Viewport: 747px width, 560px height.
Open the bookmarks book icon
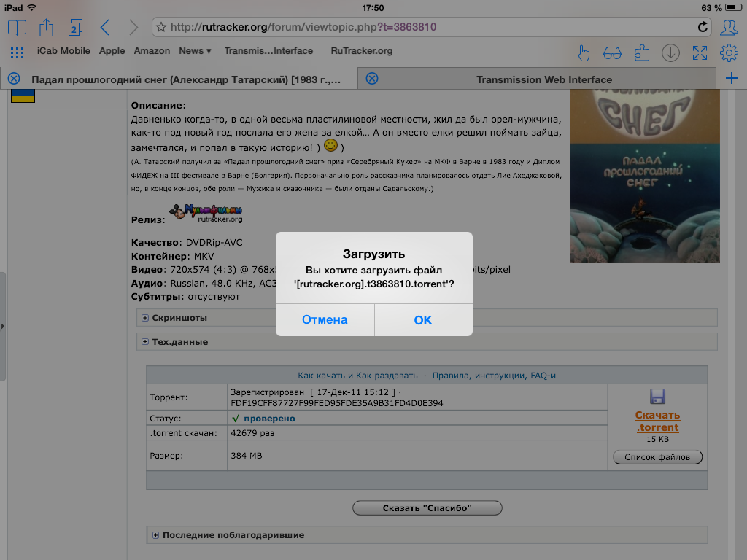[x=18, y=27]
